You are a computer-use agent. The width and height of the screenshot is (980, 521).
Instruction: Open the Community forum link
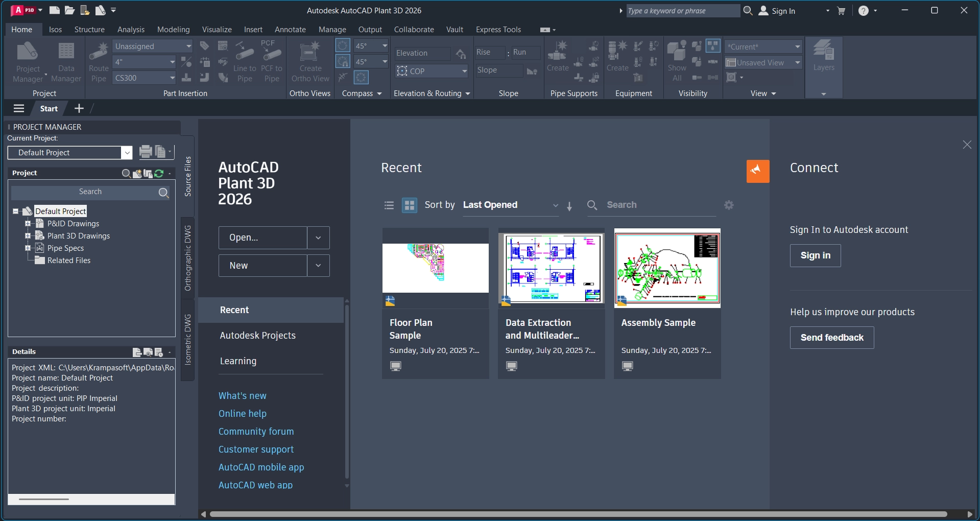point(256,432)
